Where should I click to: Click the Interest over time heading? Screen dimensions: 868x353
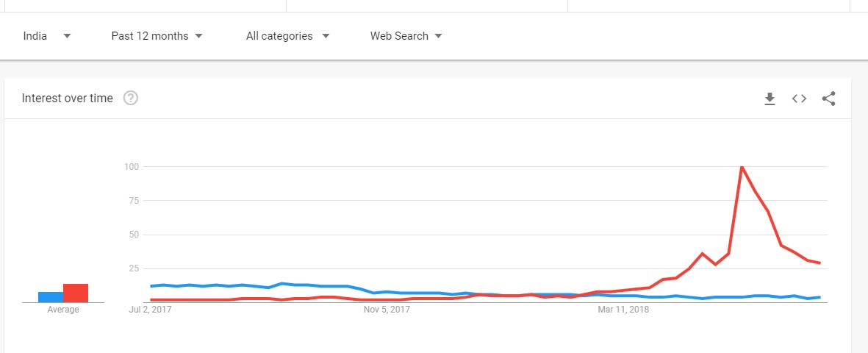click(68, 99)
